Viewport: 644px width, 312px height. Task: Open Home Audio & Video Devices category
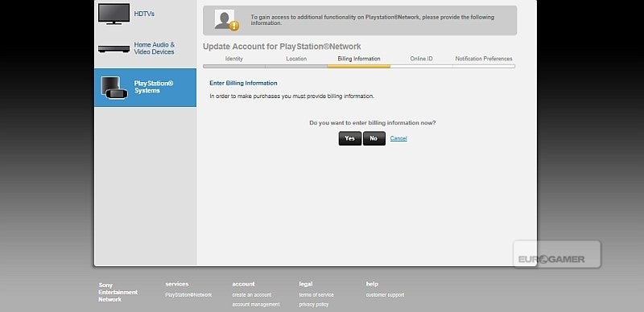point(154,48)
